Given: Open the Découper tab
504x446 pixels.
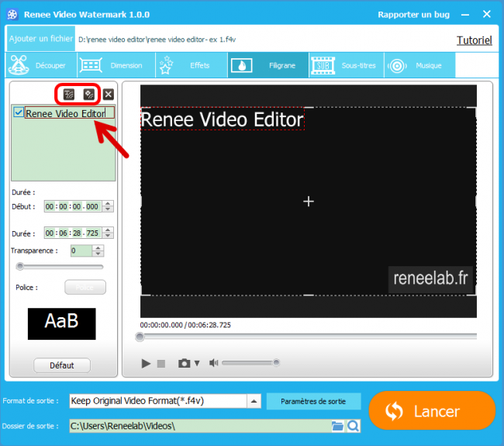Looking at the screenshot, I should coord(41,65).
